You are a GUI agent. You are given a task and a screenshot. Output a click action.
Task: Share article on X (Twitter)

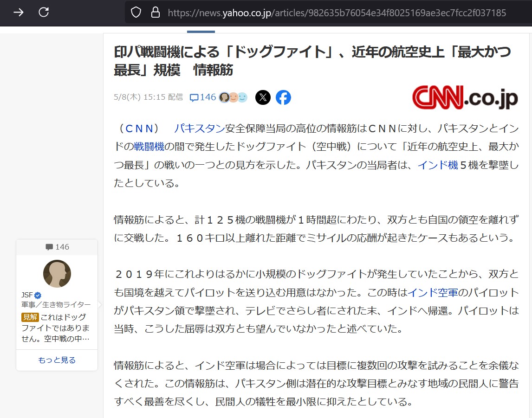[263, 97]
